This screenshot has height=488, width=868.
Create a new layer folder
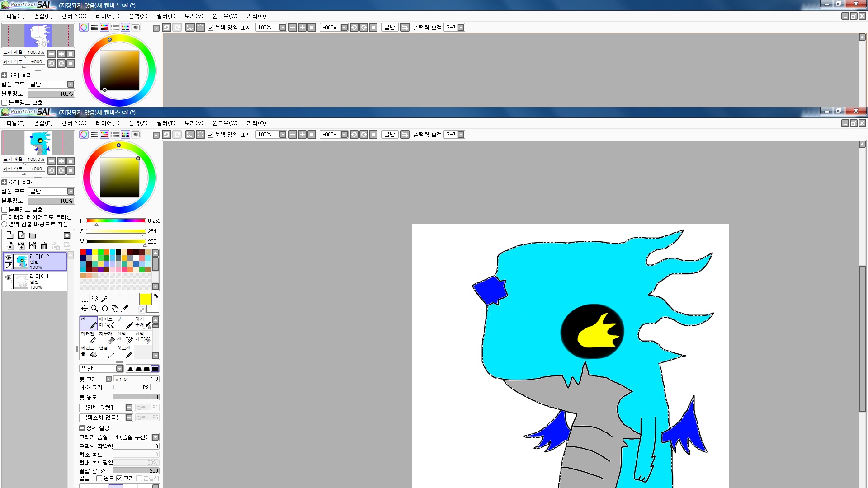tap(33, 235)
